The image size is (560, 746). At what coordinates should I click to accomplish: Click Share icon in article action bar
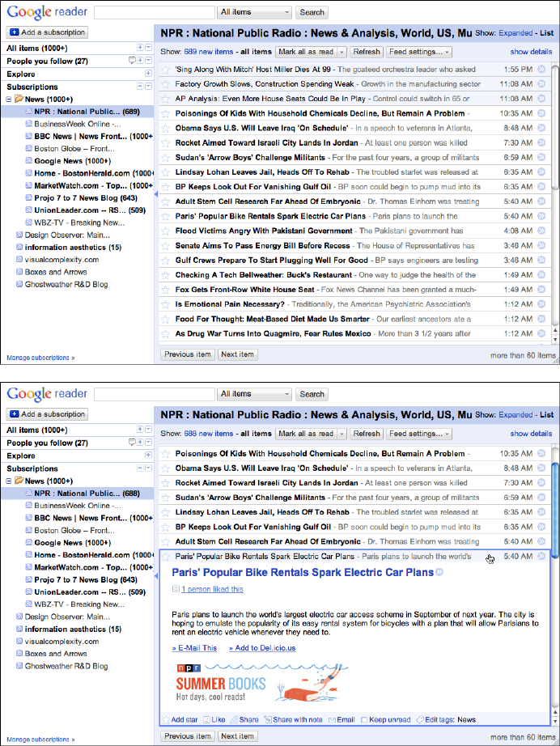(234, 720)
